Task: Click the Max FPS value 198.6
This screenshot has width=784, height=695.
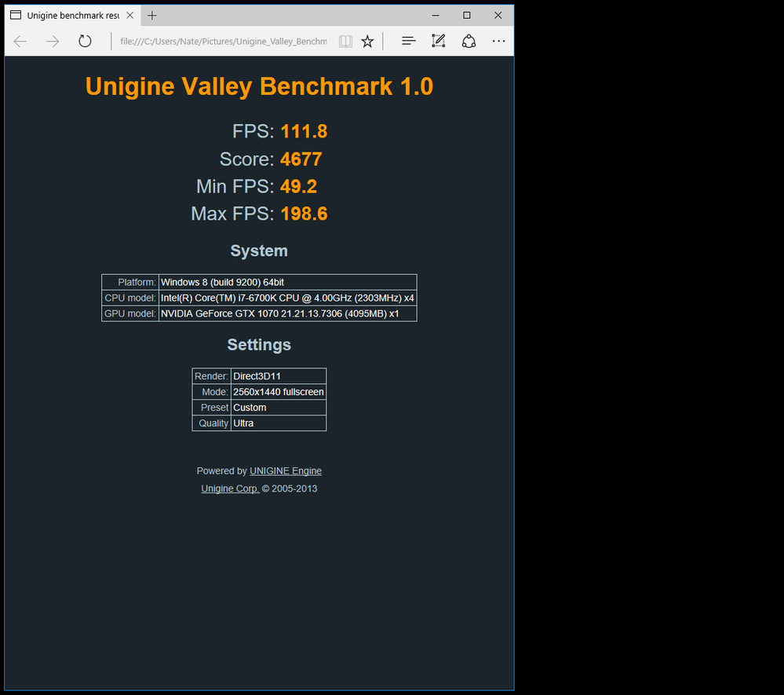Action: point(304,214)
